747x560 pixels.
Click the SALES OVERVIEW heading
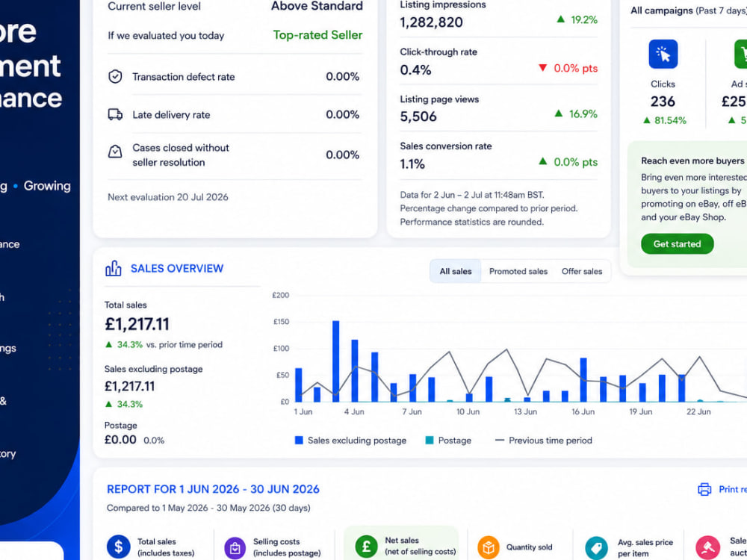pos(177,269)
